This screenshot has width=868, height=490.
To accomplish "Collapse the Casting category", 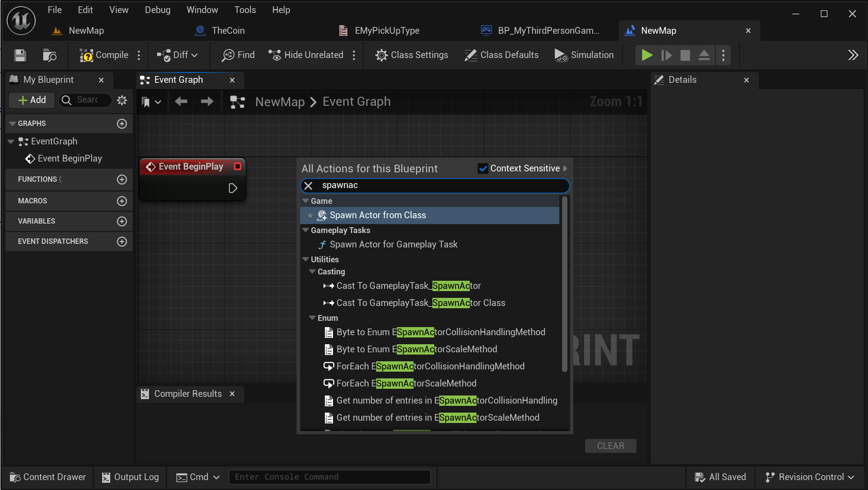I will (312, 272).
